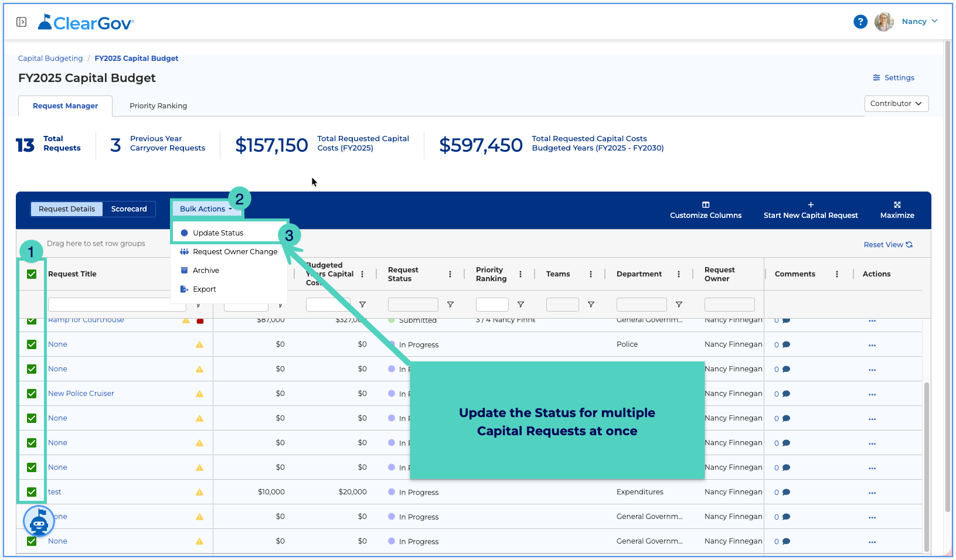The image size is (956, 560).
Task: Open Department column menu
Action: 678,274
